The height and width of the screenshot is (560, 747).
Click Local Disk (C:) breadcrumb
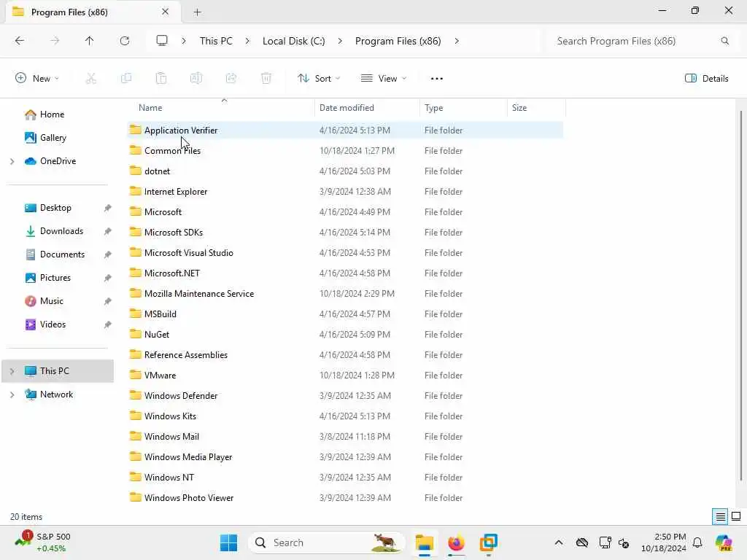[293, 41]
